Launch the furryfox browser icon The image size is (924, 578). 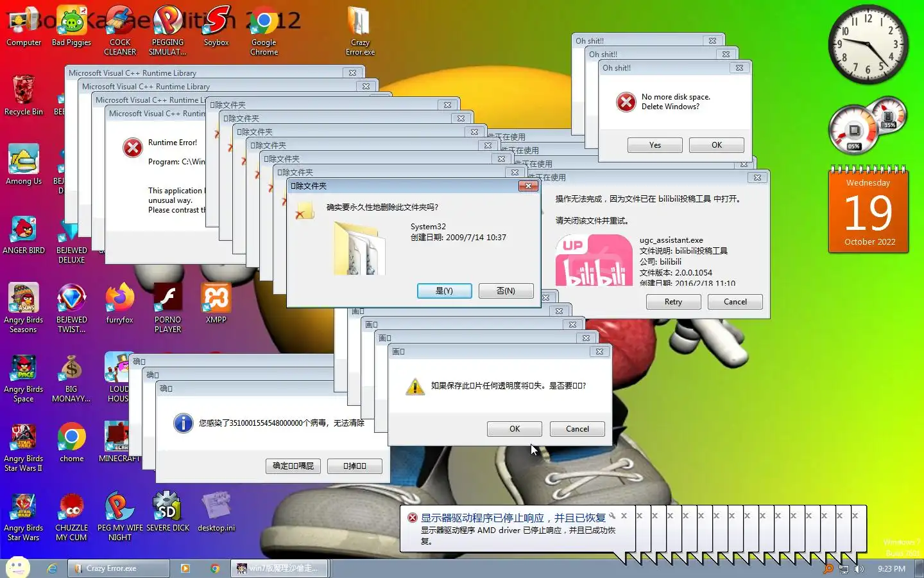tap(120, 303)
